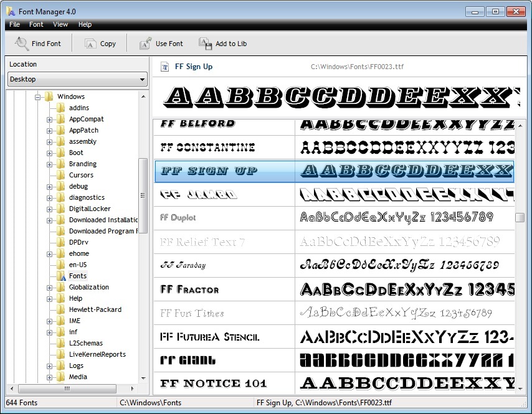The width and height of the screenshot is (532, 414).
Task: Select the debug folder in tree
Action: [x=78, y=186]
